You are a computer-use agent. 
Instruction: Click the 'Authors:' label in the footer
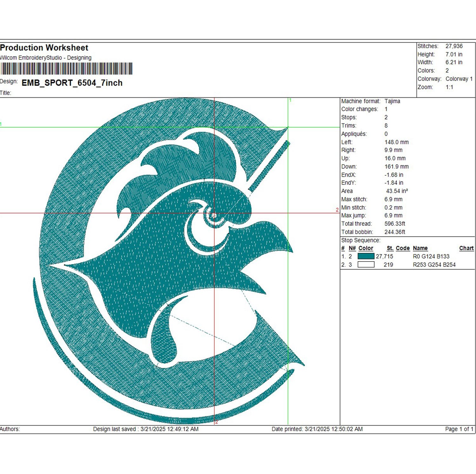(x=10, y=429)
